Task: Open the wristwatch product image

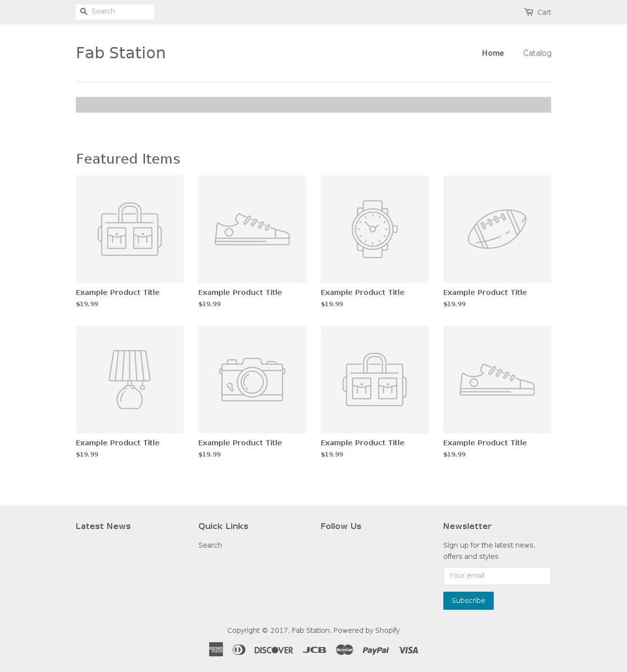Action: point(375,229)
